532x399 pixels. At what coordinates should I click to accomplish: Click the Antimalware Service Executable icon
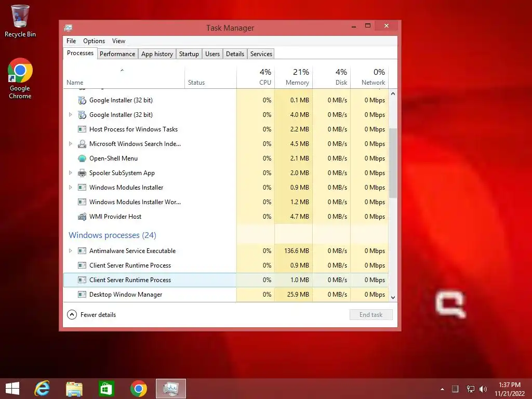point(82,251)
